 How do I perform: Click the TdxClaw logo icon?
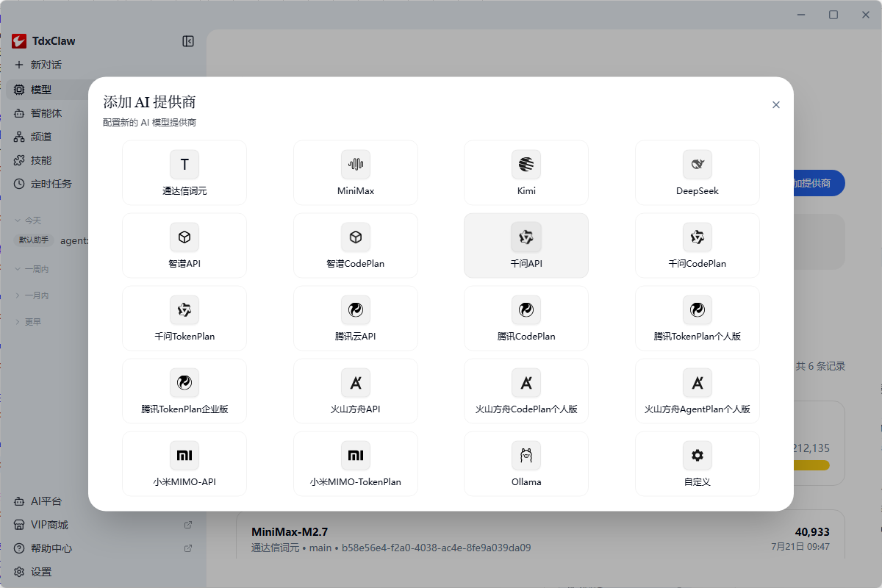(19, 41)
